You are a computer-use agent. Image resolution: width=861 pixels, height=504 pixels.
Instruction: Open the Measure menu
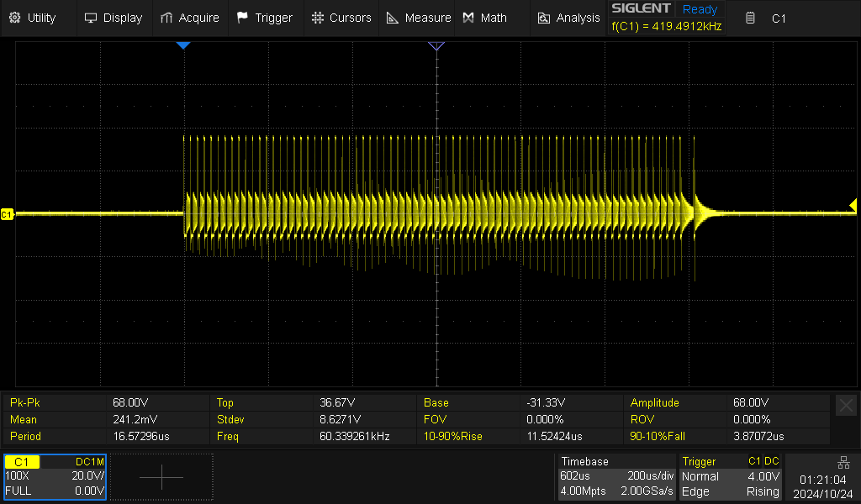pyautogui.click(x=419, y=18)
